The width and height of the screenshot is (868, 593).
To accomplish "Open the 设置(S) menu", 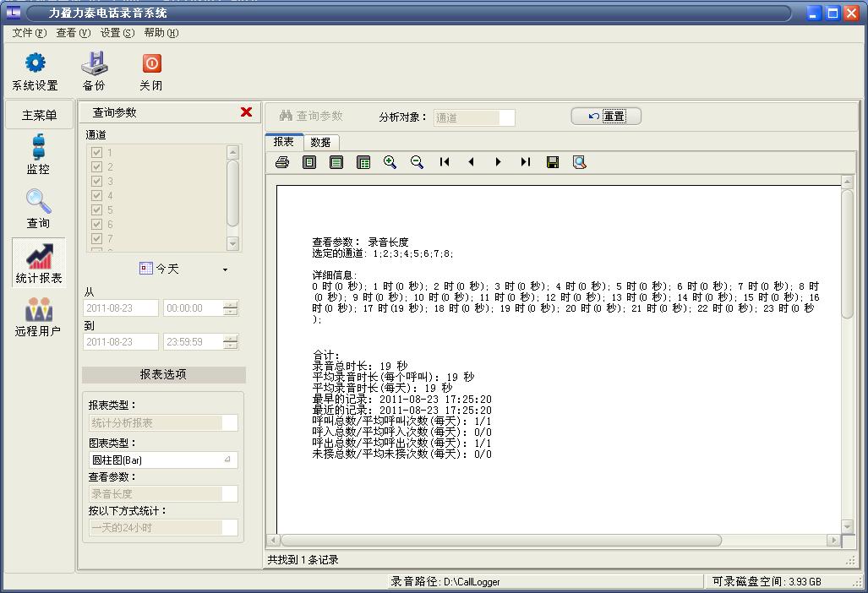I will tap(117, 33).
